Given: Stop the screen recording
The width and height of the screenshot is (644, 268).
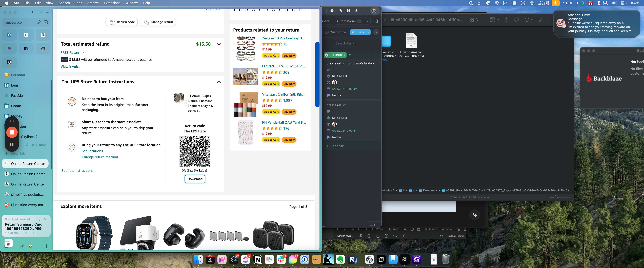Looking at the screenshot, I should (12, 132).
